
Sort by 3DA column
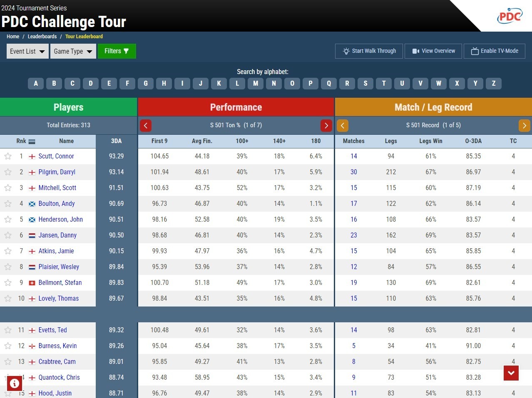[x=116, y=141]
